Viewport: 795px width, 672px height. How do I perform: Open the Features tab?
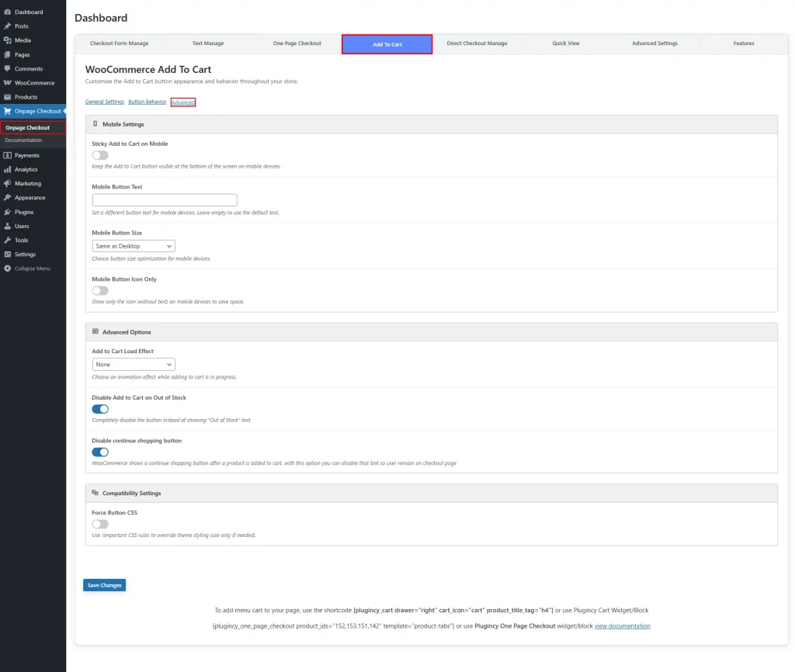[x=744, y=43]
